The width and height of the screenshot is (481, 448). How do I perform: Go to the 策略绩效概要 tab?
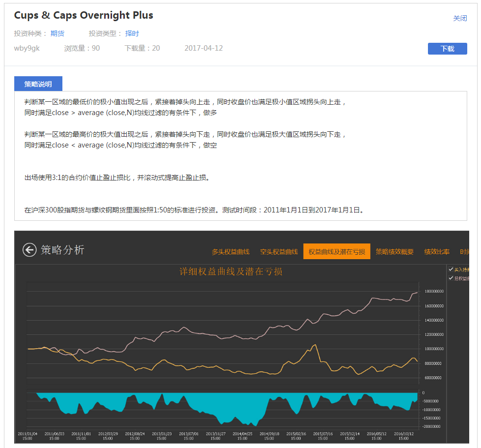click(395, 252)
